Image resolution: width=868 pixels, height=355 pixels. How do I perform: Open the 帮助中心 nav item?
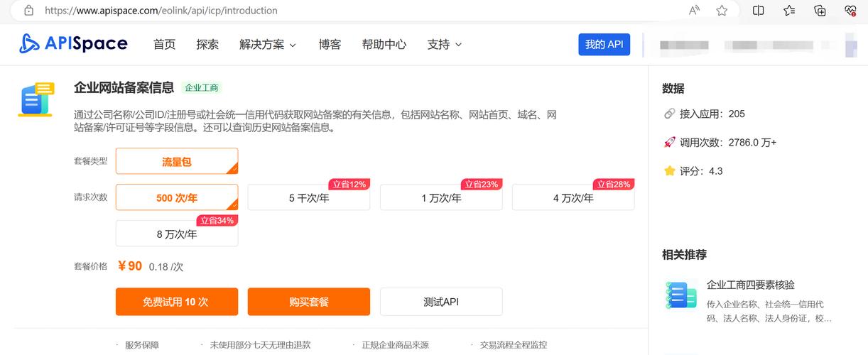pos(384,44)
